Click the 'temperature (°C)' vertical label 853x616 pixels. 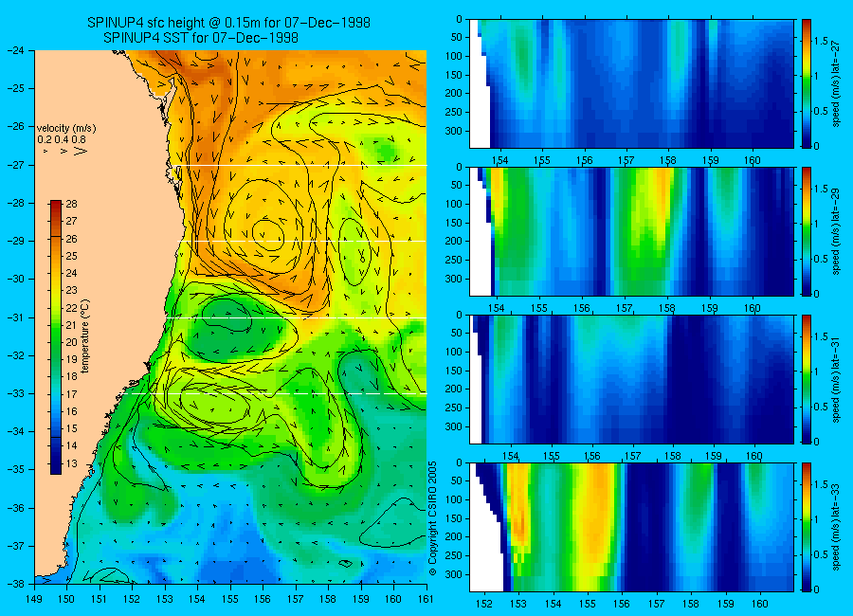[86, 336]
